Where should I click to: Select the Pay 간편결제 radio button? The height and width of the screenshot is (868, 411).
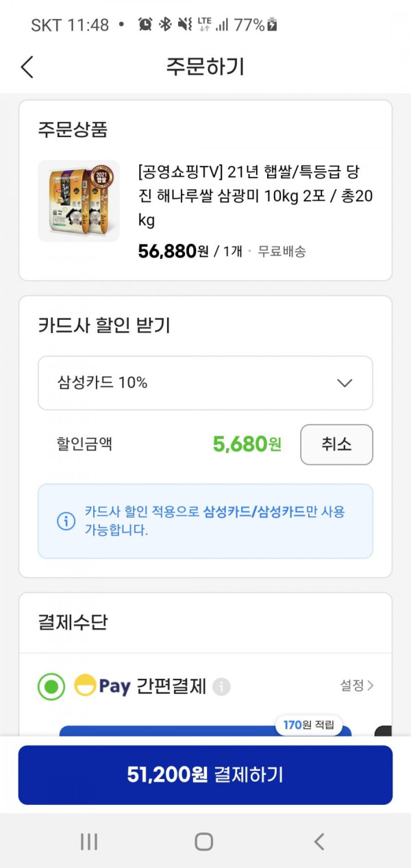[51, 686]
